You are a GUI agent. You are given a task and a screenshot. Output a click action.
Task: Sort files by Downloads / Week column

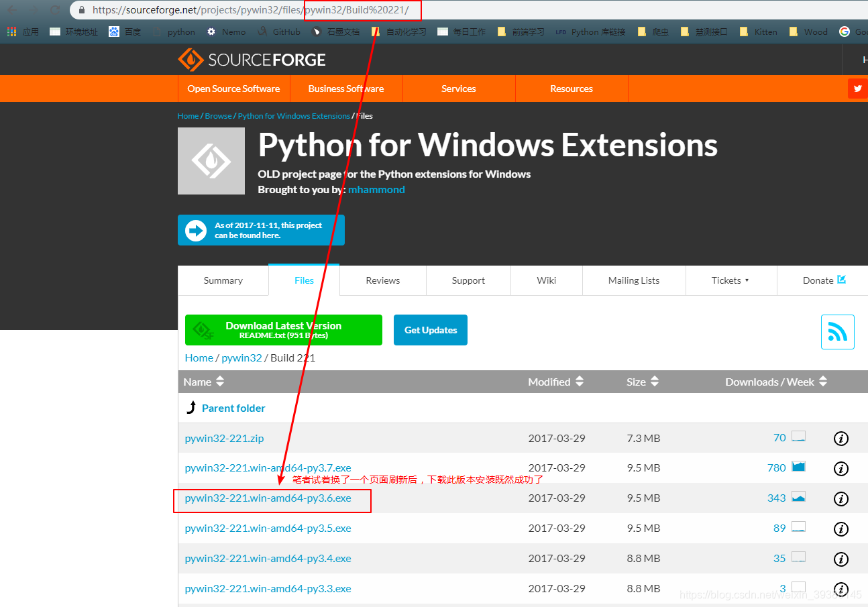[x=776, y=382]
